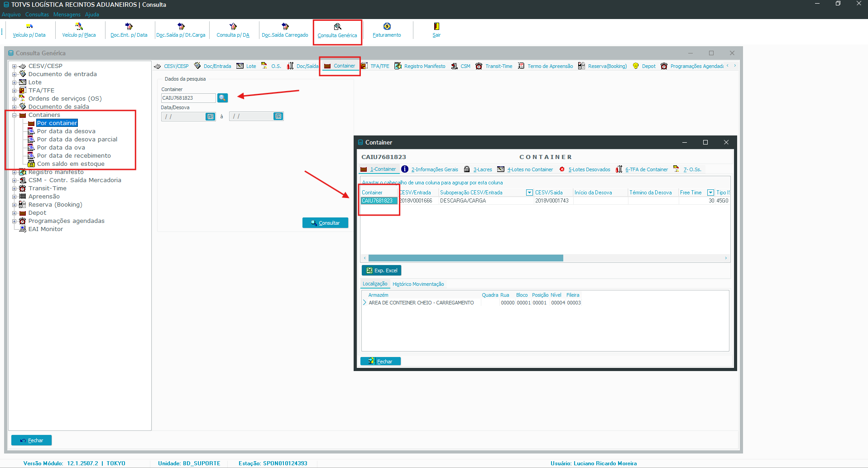
Task: Click the Reserva(Booking) tab icon
Action: [581, 66]
